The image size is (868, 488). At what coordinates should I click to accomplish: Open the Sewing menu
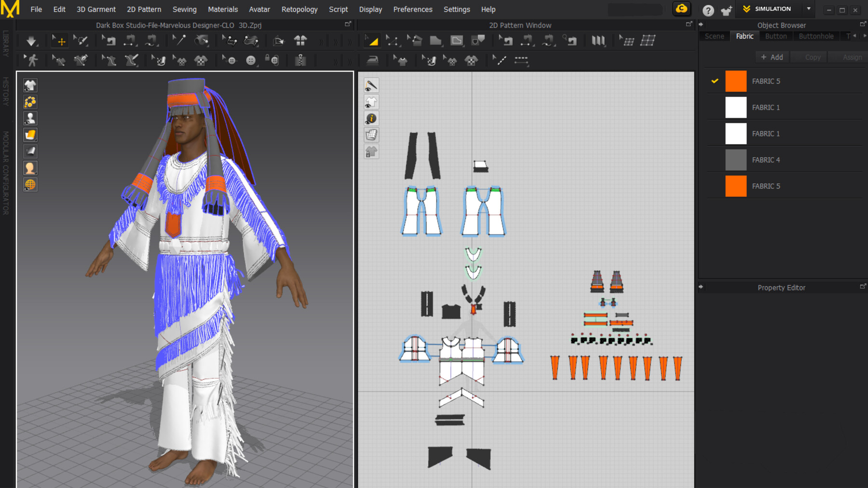tap(185, 9)
